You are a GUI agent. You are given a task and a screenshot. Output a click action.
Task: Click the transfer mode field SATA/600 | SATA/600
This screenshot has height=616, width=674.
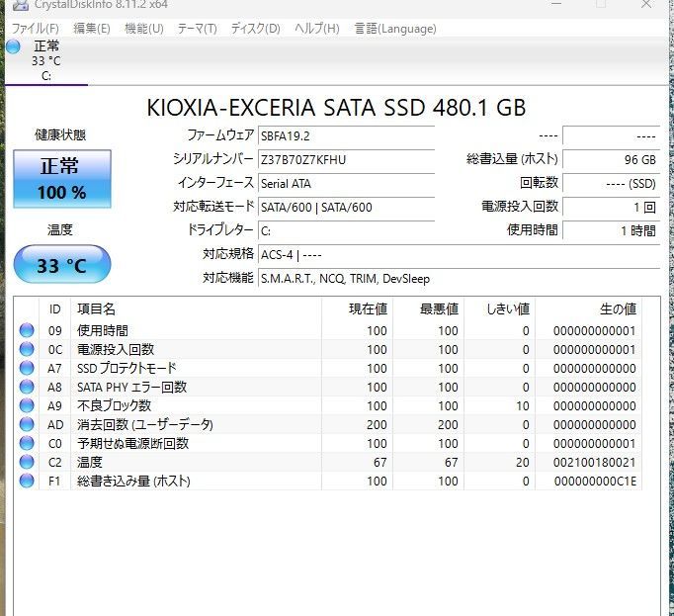tap(346, 208)
